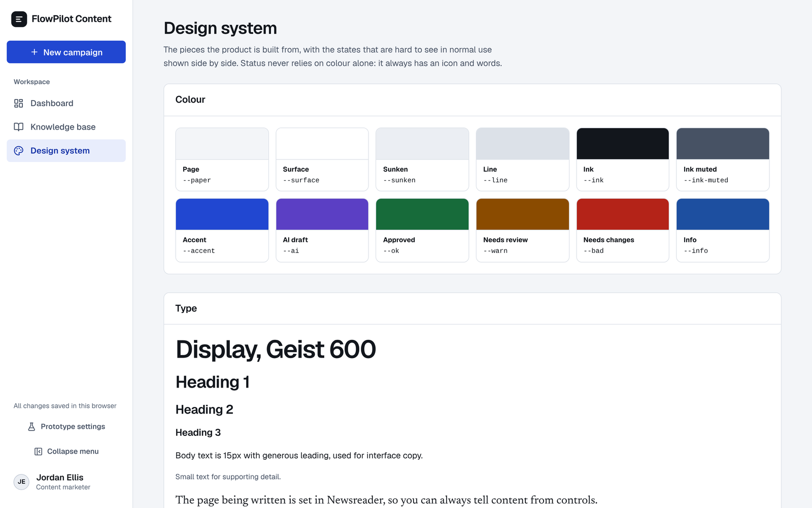The height and width of the screenshot is (508, 812).
Task: Click the --ink-muted token text
Action: tap(706, 180)
